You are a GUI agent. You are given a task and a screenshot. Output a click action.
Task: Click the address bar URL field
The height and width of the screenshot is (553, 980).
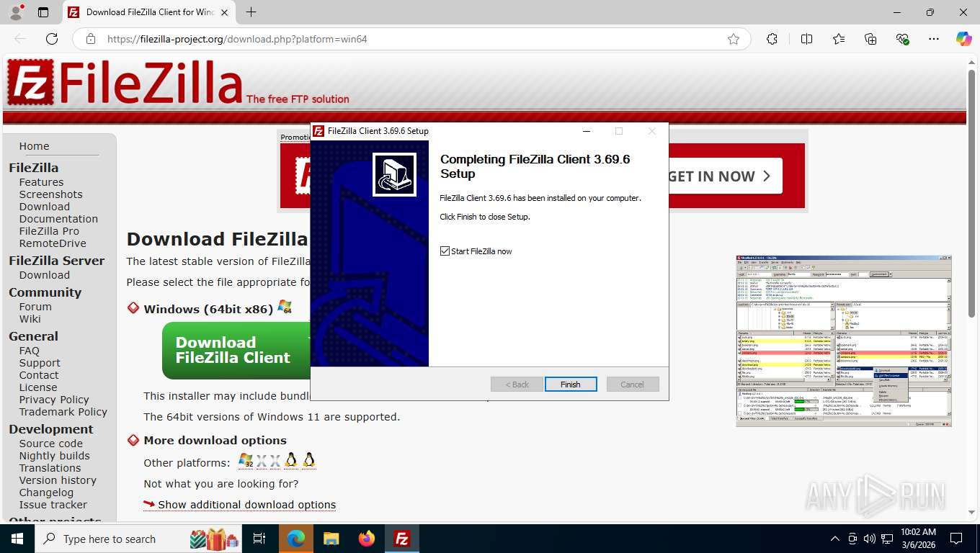pos(411,39)
